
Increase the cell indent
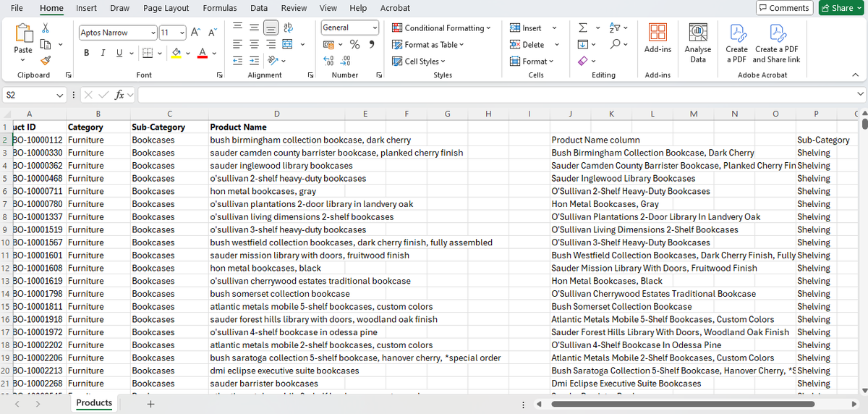click(254, 61)
